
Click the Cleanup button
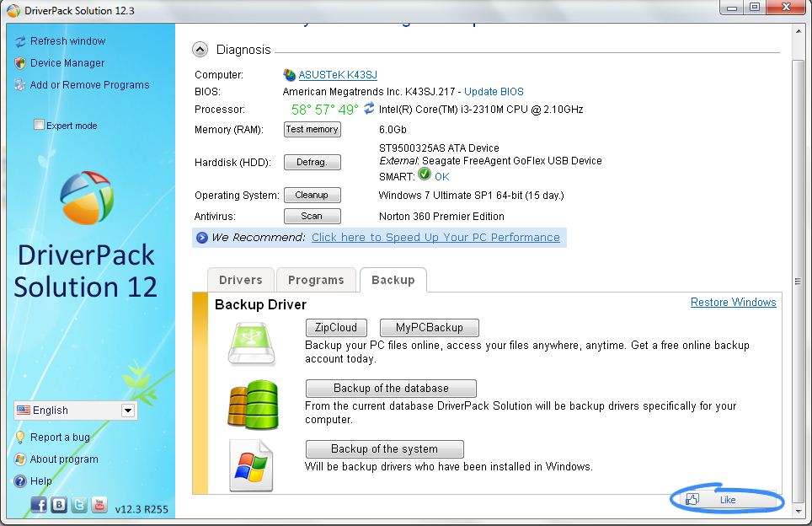coord(313,196)
